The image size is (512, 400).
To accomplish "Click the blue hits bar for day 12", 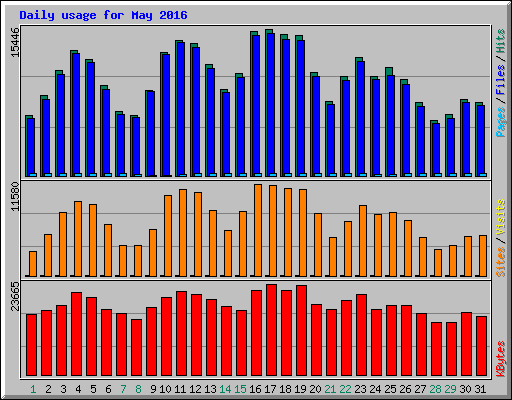I will pos(196,112).
